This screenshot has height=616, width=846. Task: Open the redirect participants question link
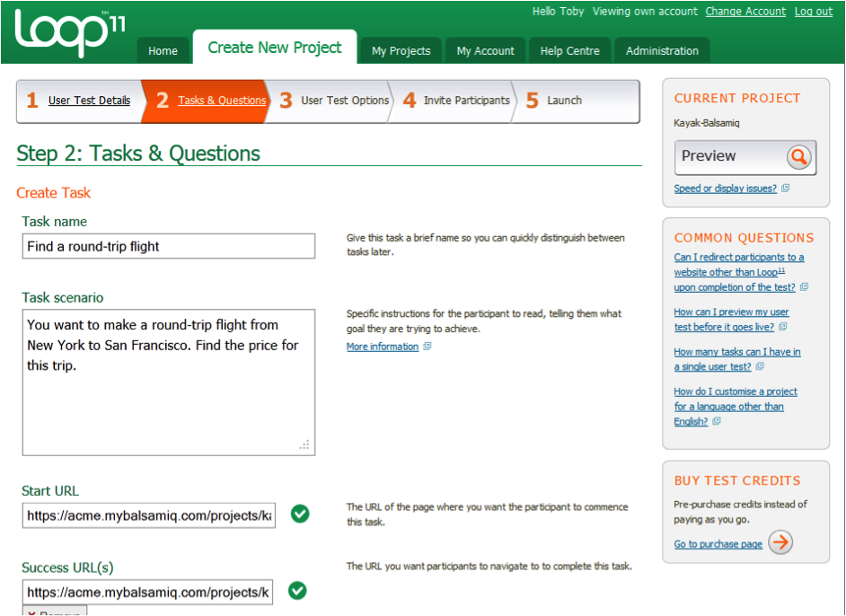coord(738,272)
